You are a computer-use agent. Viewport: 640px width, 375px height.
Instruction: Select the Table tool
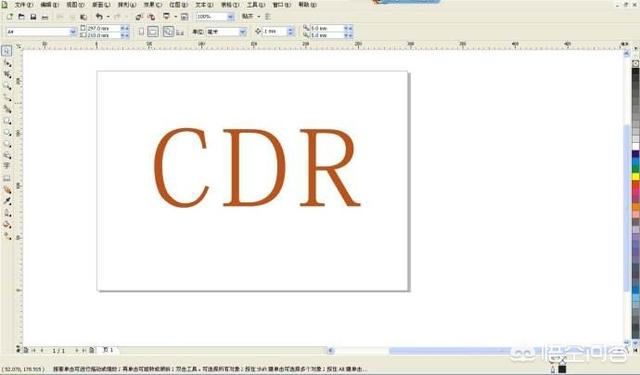[x=7, y=178]
